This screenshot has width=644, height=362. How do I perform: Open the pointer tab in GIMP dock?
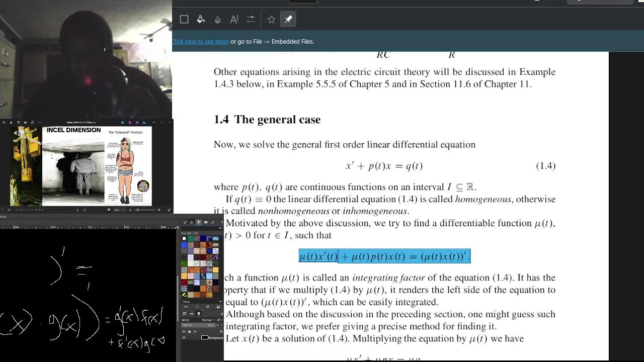[199, 222]
